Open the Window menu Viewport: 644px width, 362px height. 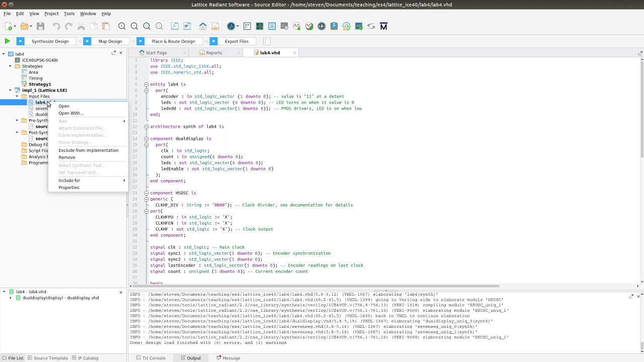pyautogui.click(x=88, y=14)
